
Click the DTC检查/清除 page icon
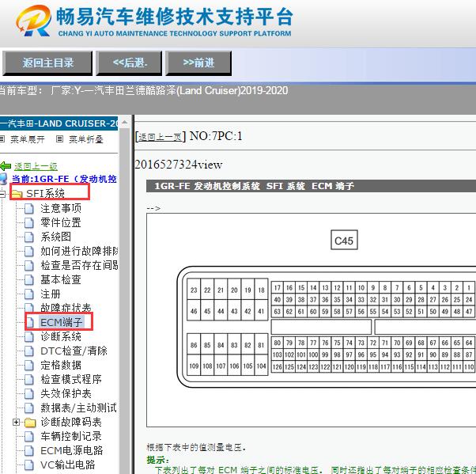point(29,351)
